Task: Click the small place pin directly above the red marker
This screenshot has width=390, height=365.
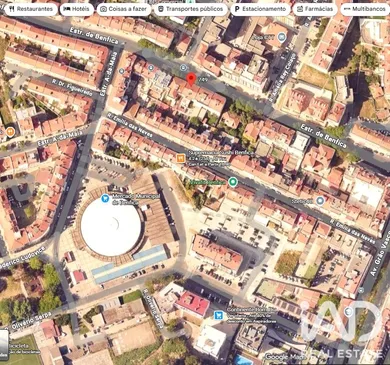Action: (183, 68)
